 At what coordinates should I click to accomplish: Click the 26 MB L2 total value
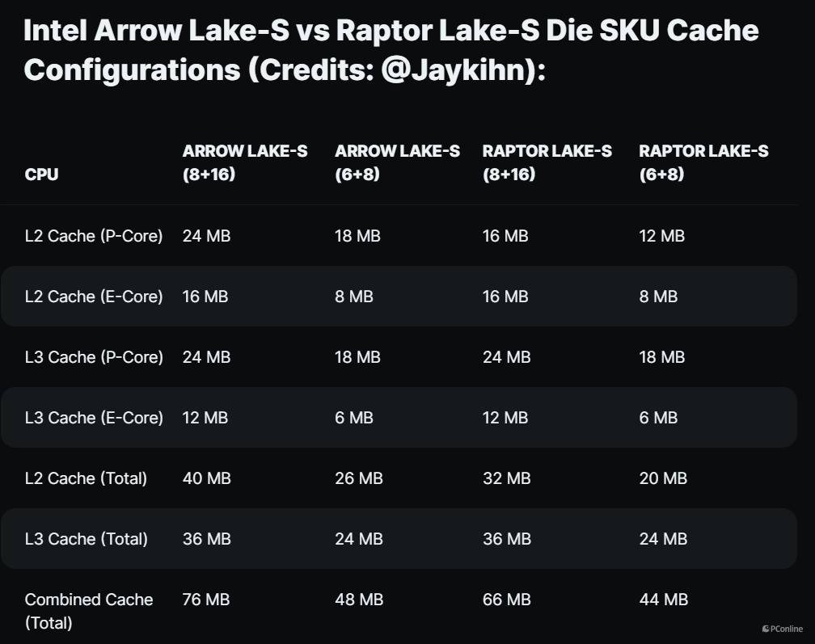point(358,478)
